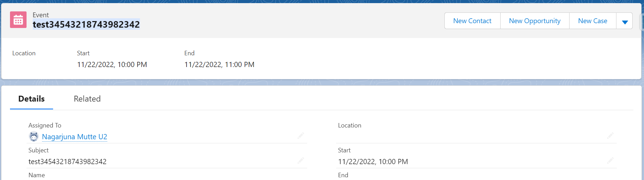644x180 pixels.
Task: Click the pink Event calendar icon
Action: pos(18,20)
